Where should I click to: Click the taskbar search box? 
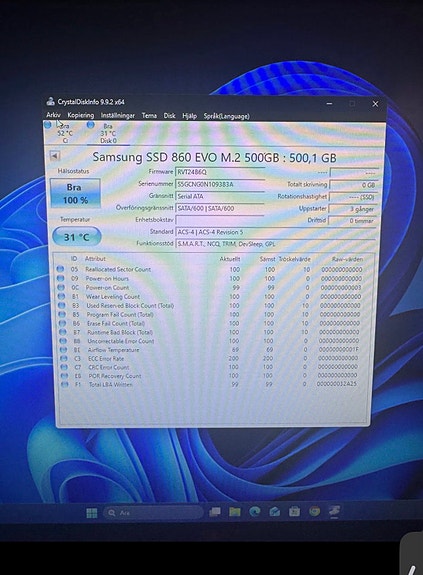[153, 513]
